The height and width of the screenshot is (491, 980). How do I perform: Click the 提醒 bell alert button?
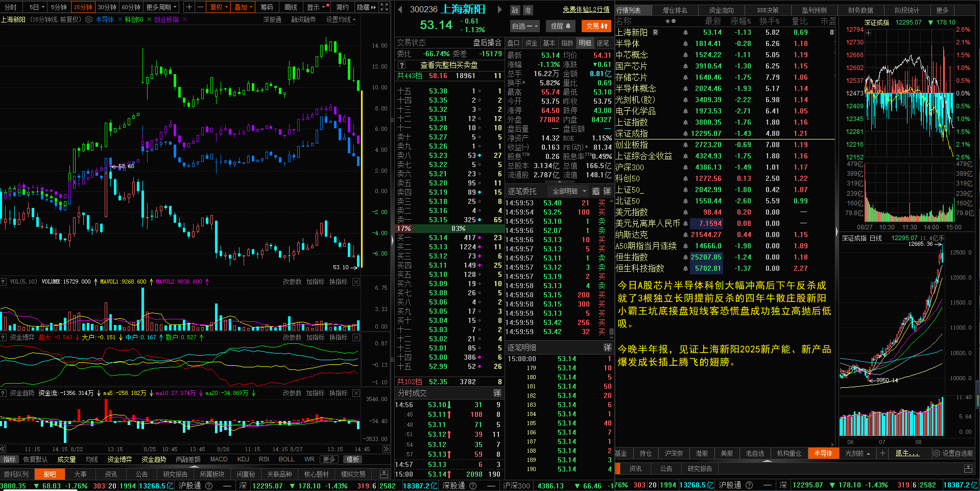(560, 26)
